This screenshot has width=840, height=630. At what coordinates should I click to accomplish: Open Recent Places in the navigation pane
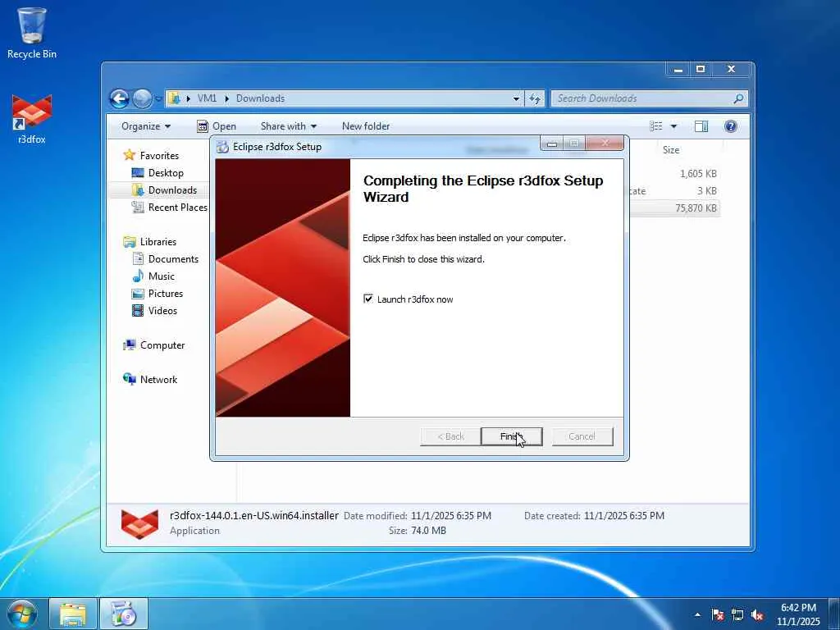[177, 208]
